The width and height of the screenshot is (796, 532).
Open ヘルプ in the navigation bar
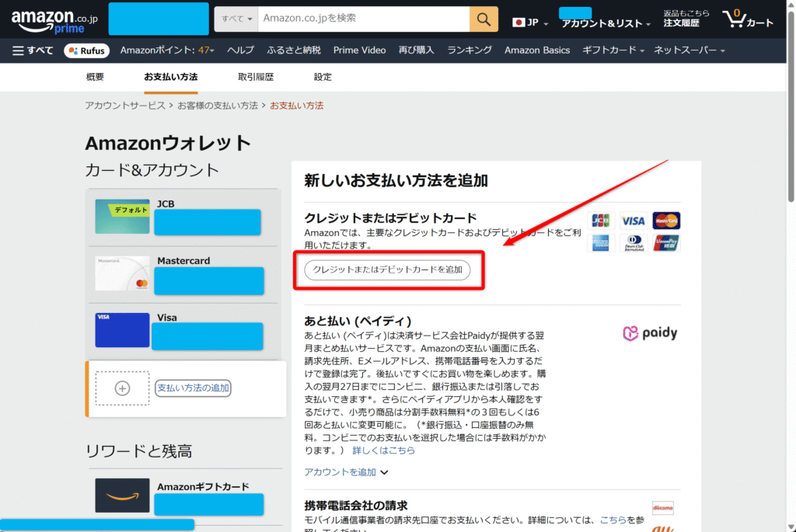click(x=240, y=50)
